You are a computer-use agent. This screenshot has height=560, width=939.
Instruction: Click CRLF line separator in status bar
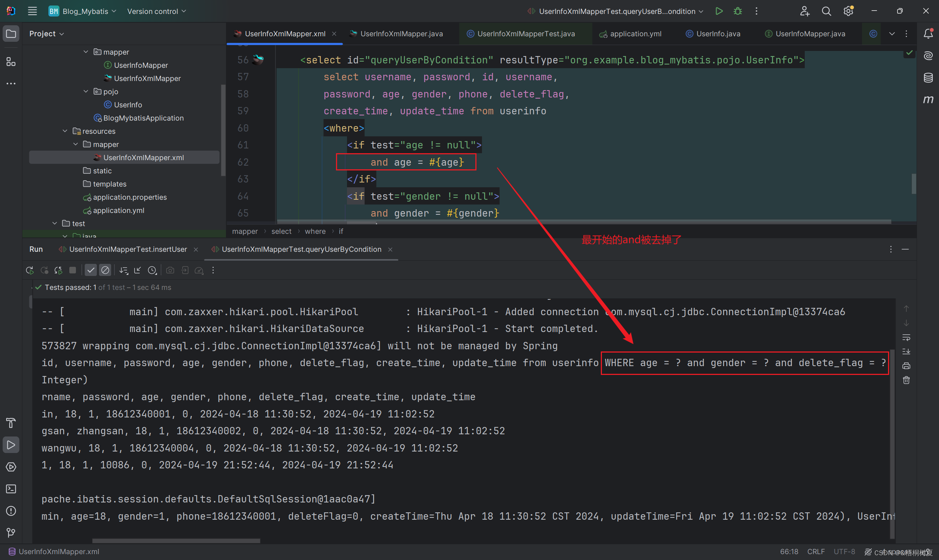815,552
